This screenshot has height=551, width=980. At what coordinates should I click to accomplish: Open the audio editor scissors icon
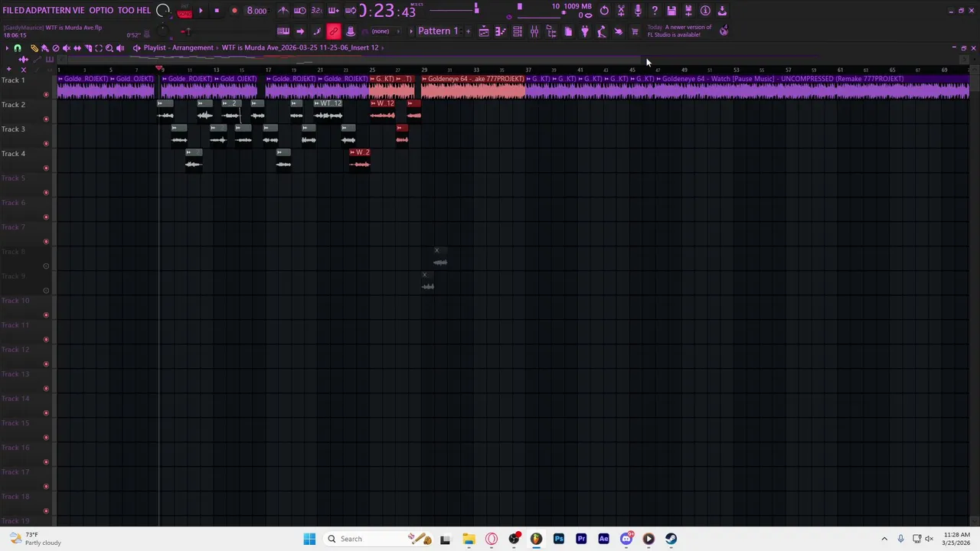click(621, 11)
